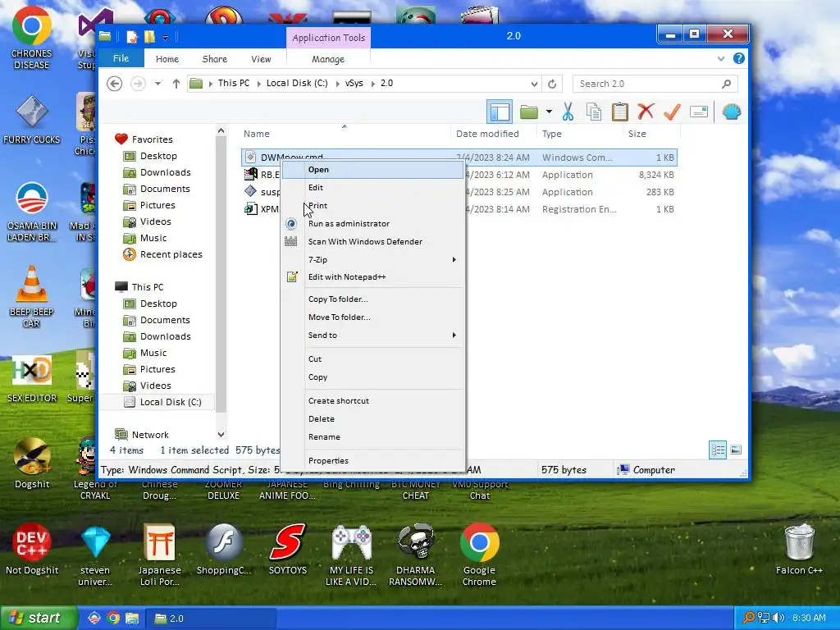Open the Home ribbon tab

coord(167,59)
